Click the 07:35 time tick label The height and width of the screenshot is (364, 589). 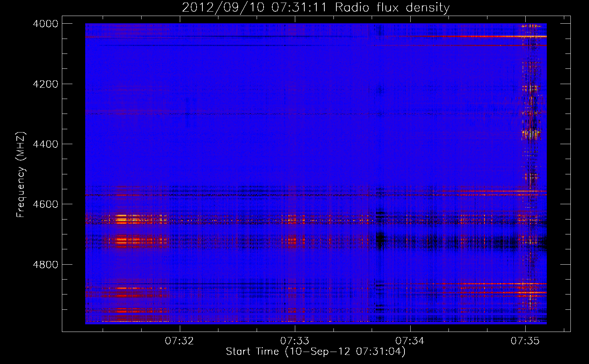click(525, 341)
